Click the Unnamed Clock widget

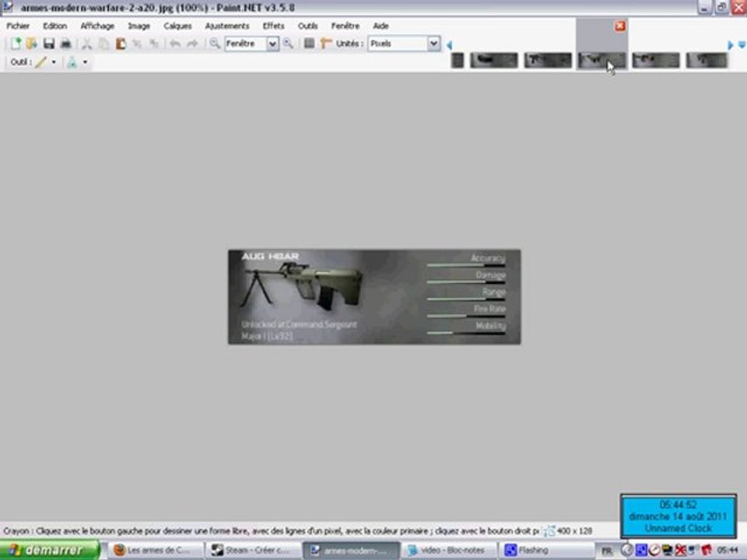[678, 516]
